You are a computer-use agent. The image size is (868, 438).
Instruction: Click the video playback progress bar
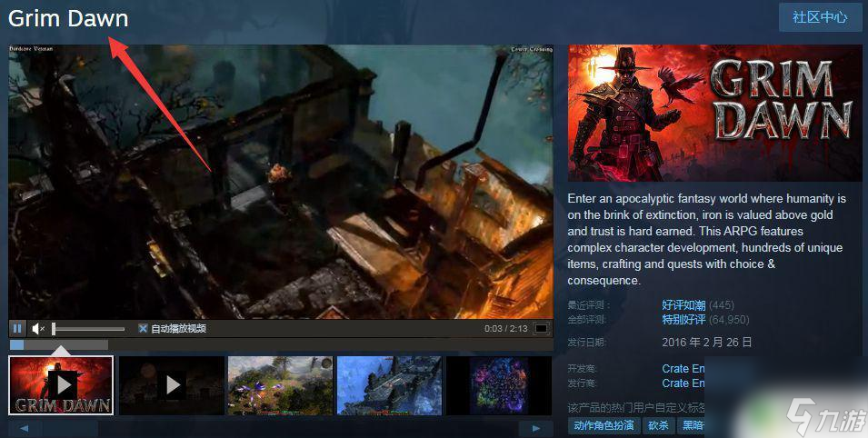[x=281, y=345]
